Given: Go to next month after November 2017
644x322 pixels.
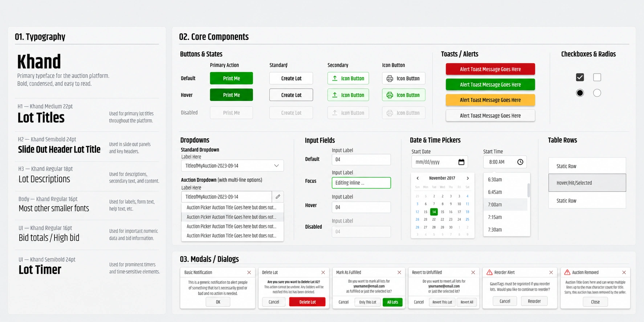Looking at the screenshot, I should coord(468,178).
